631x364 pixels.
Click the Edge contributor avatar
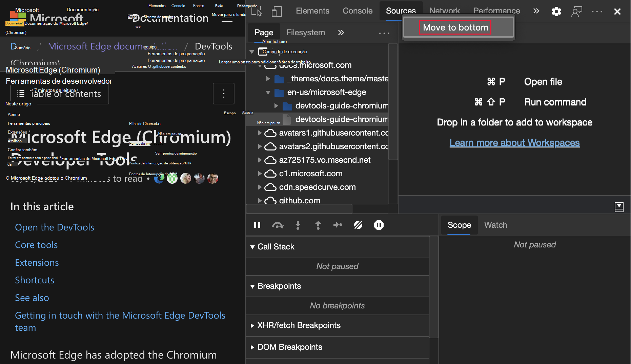point(159,178)
